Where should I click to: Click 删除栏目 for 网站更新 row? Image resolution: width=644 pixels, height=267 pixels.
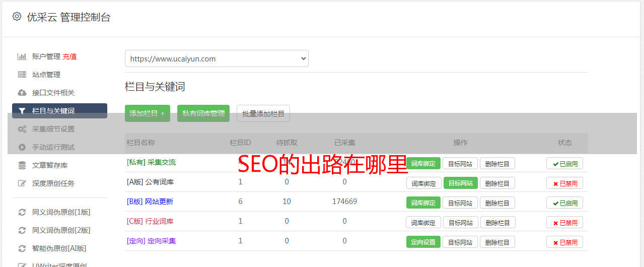click(497, 203)
